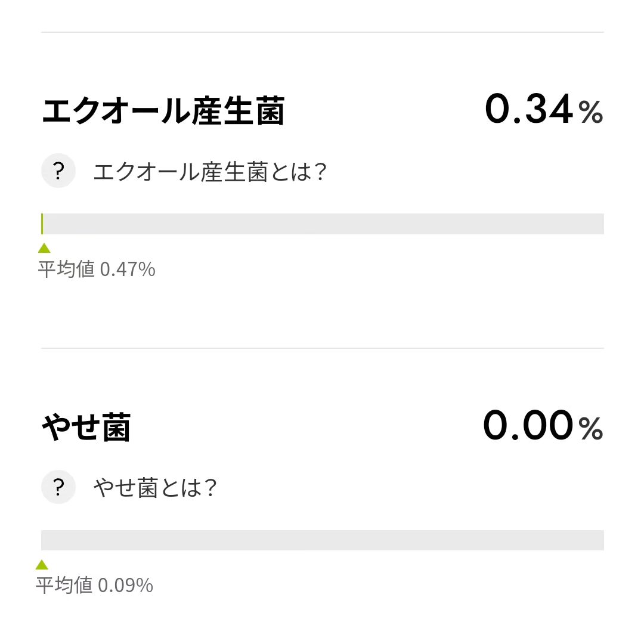
Task: Select the やせ菌 heading
Action: click(x=86, y=427)
